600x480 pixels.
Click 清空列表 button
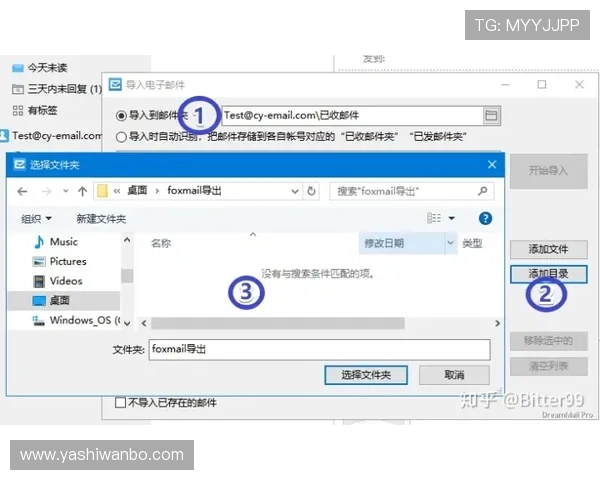[x=548, y=366]
